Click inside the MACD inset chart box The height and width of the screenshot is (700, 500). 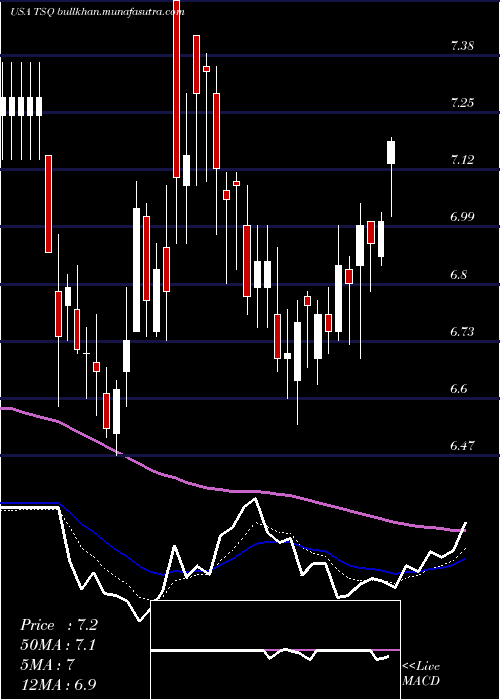pyautogui.click(x=275, y=650)
